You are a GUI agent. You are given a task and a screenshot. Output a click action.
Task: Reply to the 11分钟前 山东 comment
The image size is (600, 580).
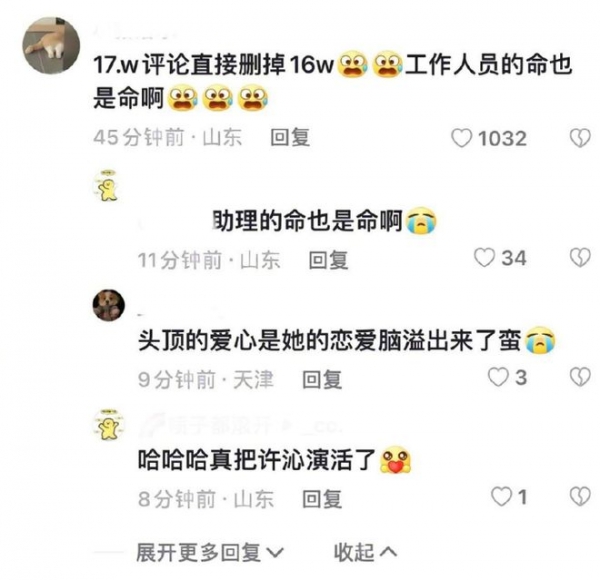point(328,260)
